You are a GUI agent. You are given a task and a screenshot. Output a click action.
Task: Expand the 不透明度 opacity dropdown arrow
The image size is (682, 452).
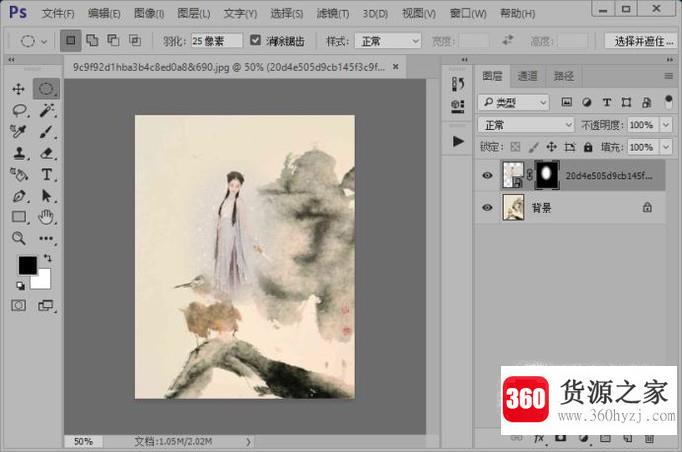[666, 125]
